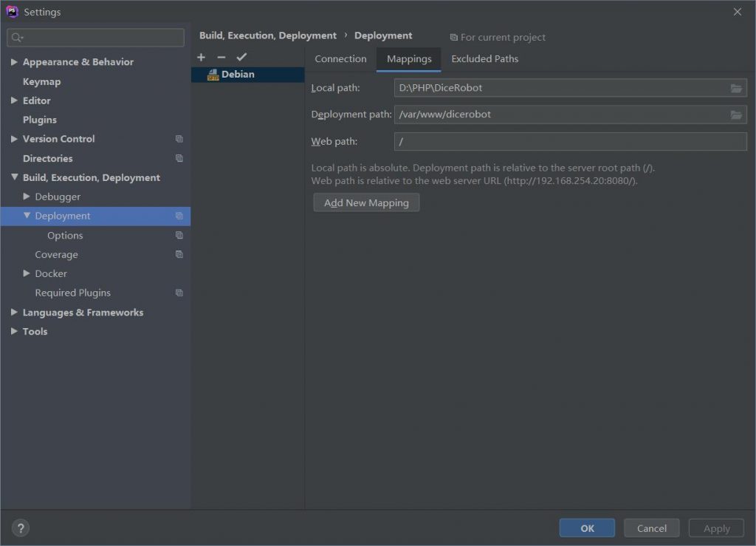This screenshot has width=756, height=546.
Task: Click 'For current project' label
Action: click(502, 37)
